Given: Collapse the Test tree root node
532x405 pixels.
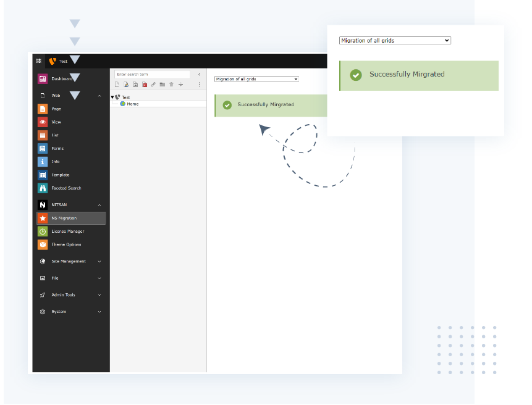Looking at the screenshot, I should coord(112,98).
